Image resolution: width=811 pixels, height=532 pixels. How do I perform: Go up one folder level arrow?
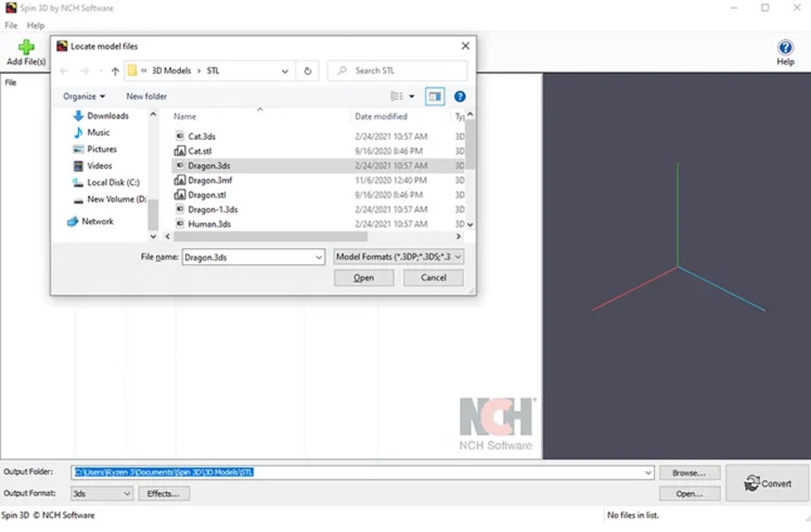(115, 71)
